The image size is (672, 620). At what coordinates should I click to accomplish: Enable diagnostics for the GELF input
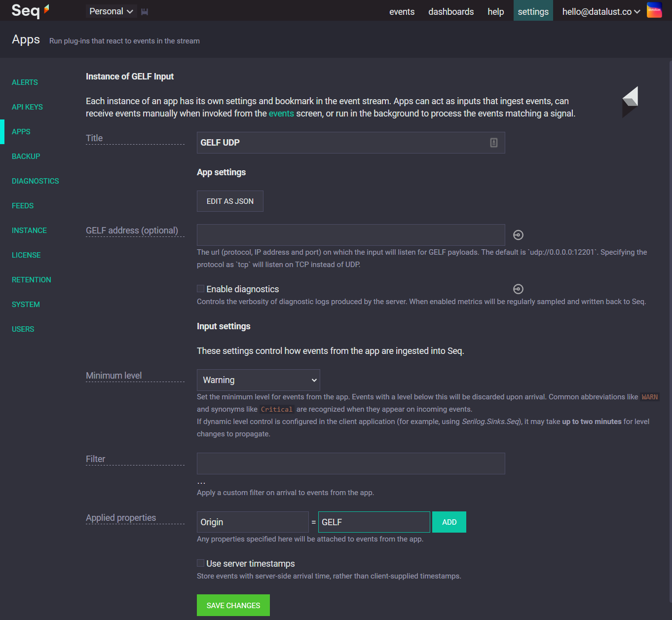click(200, 288)
